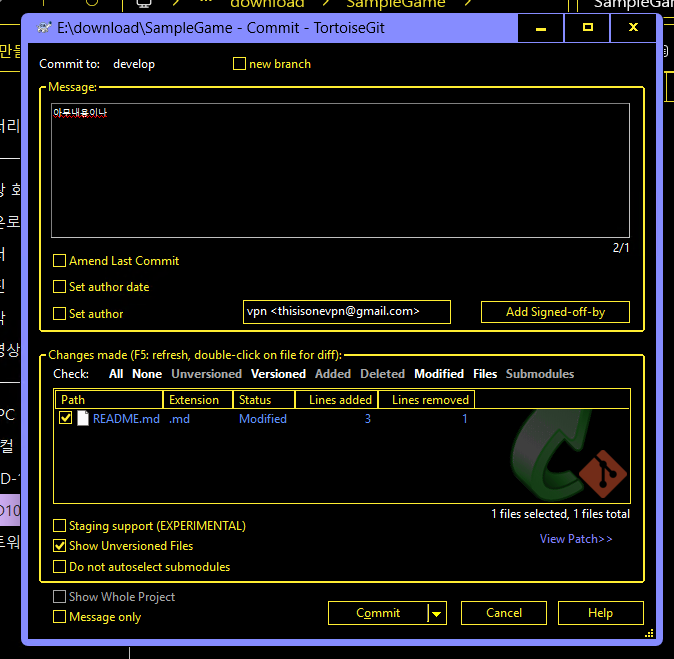This screenshot has height=659, width=674.
Task: Check All files filter
Action: [x=116, y=374]
